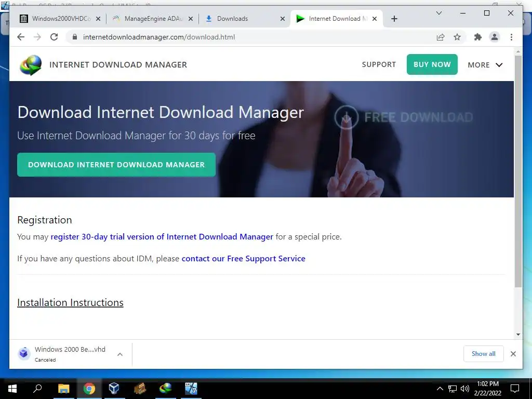Viewport: 532px width, 399px height.
Task: Open Chrome three-dot menu
Action: click(511, 37)
